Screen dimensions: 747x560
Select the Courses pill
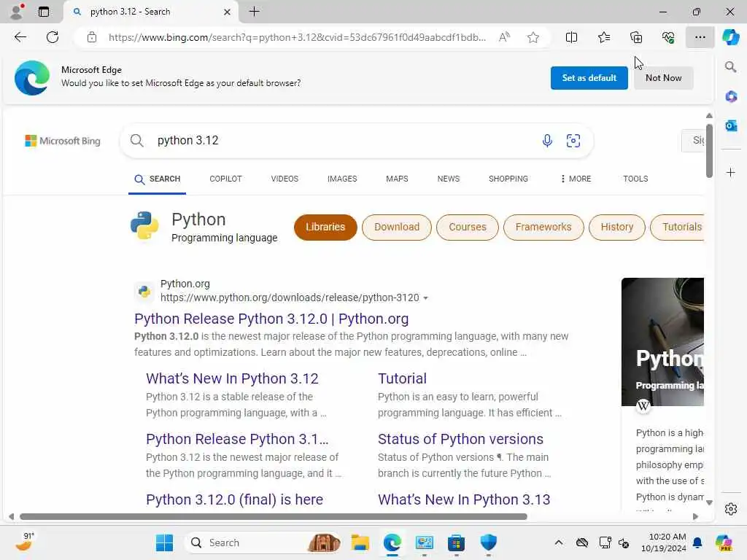coord(467,227)
